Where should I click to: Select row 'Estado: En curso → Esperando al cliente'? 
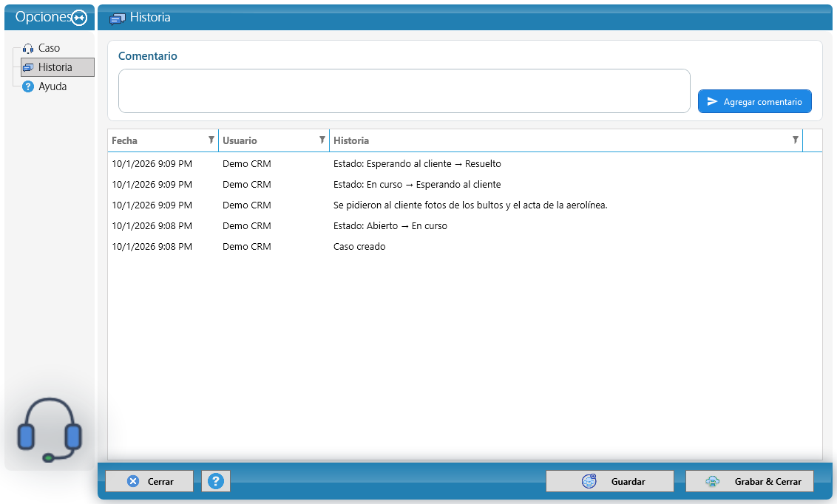click(464, 185)
